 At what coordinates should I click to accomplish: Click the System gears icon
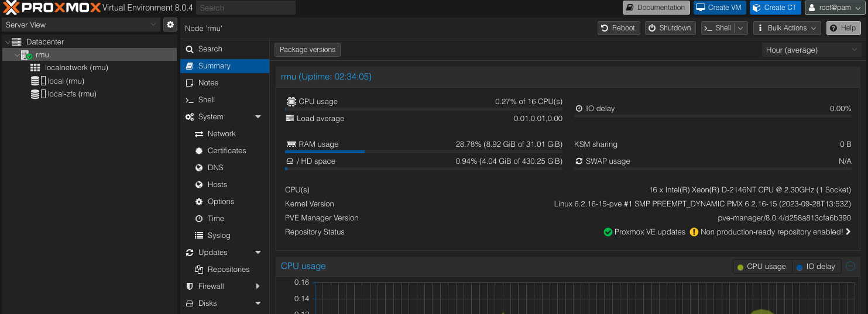[190, 117]
